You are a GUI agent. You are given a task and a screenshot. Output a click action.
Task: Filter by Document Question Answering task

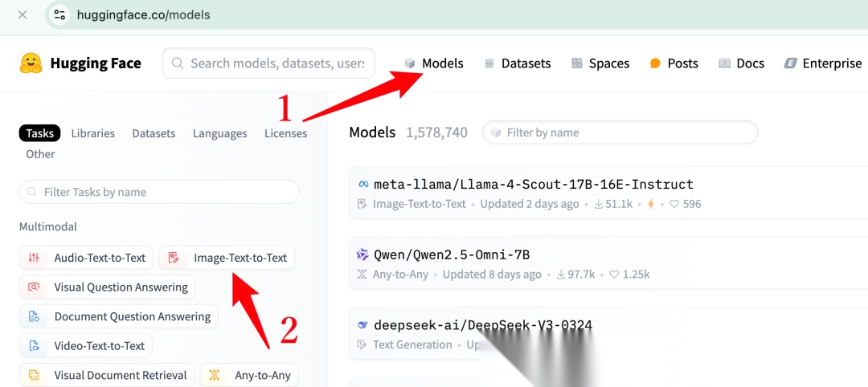(119, 317)
